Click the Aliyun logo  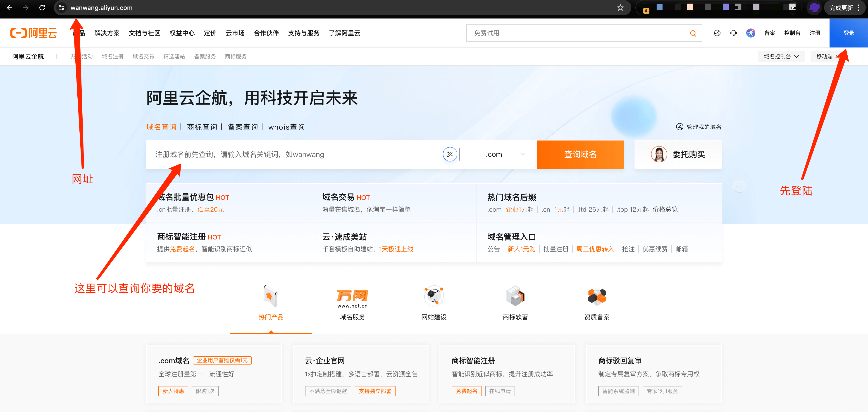33,33
